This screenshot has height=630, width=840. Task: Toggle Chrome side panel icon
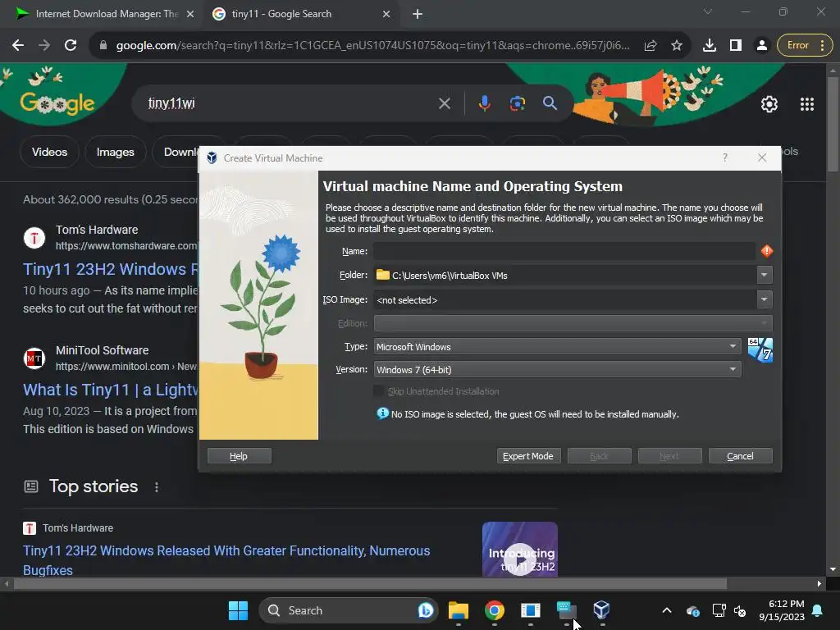pyautogui.click(x=736, y=46)
